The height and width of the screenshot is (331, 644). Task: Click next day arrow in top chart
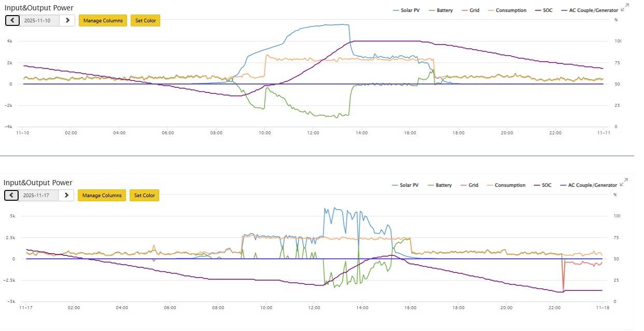[x=67, y=20]
